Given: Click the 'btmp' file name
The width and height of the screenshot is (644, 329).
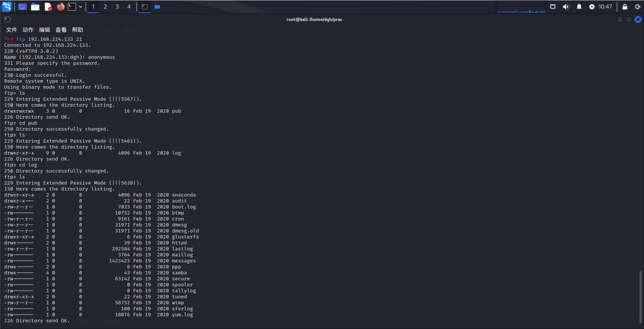Looking at the screenshot, I should tap(178, 213).
